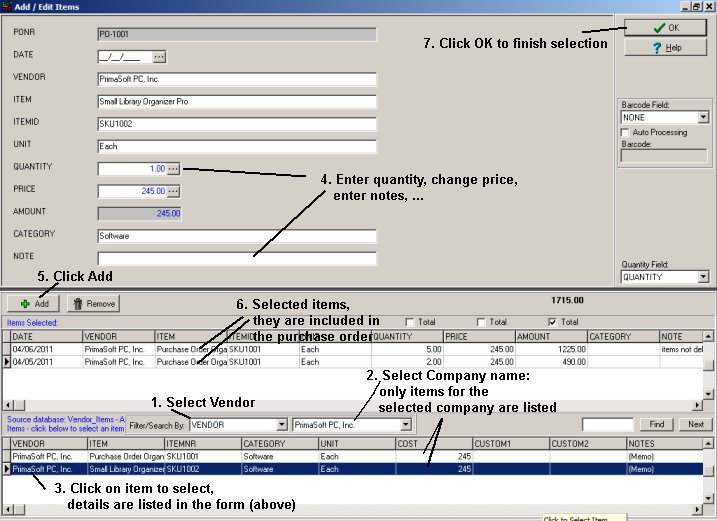This screenshot has width=717, height=521.
Task: Click the Find button
Action: point(656,424)
